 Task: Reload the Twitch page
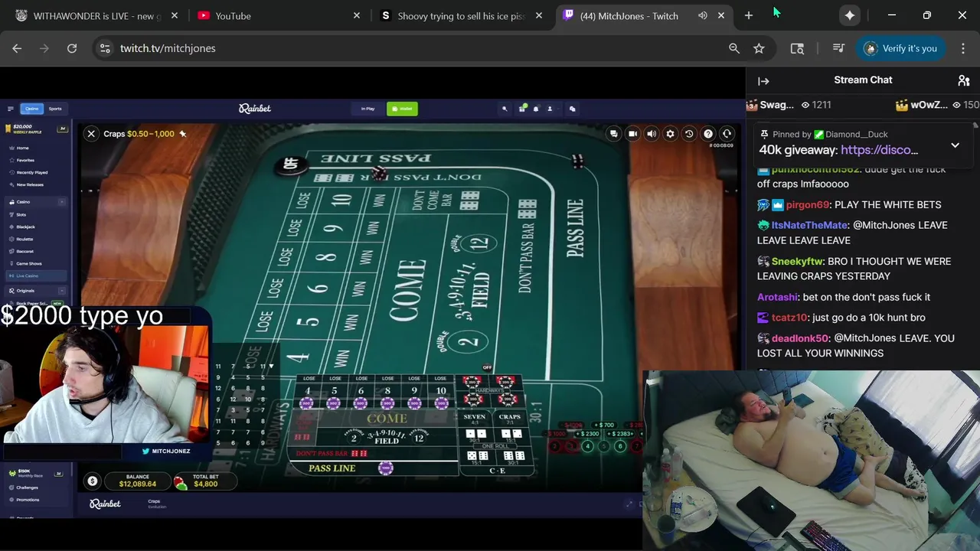(x=72, y=48)
